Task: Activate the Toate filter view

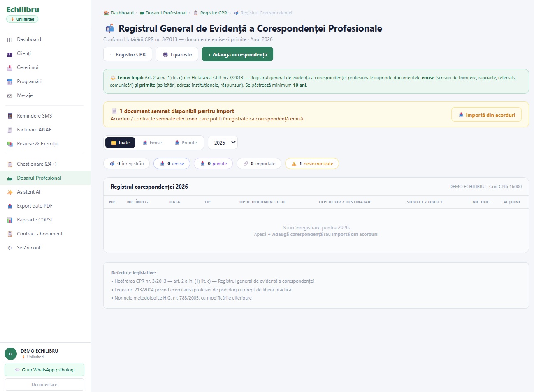Action: (120, 142)
